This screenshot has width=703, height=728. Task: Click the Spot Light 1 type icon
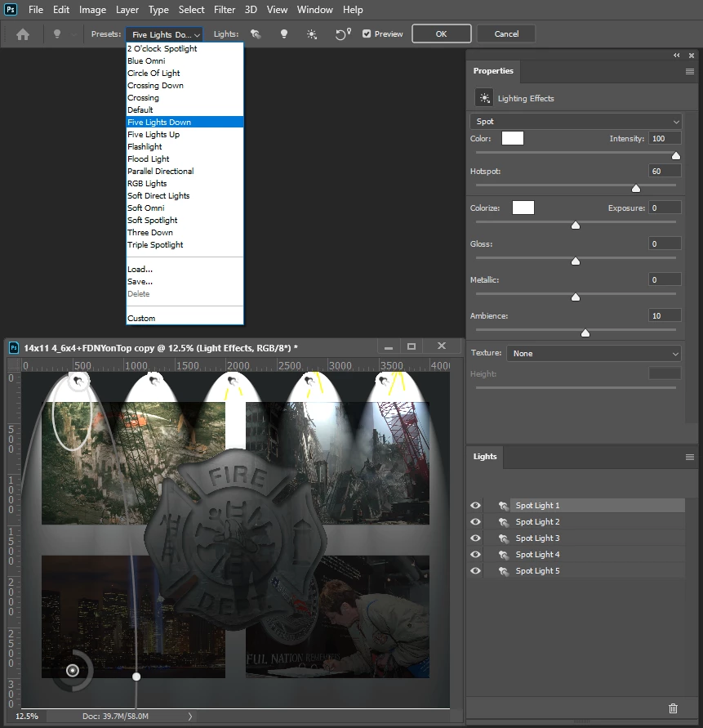504,506
